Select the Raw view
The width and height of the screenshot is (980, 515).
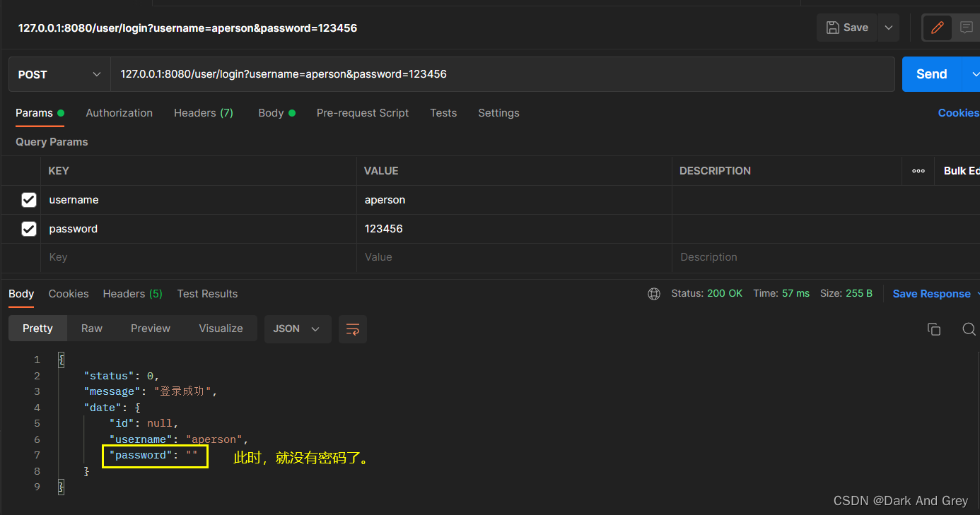(x=92, y=328)
